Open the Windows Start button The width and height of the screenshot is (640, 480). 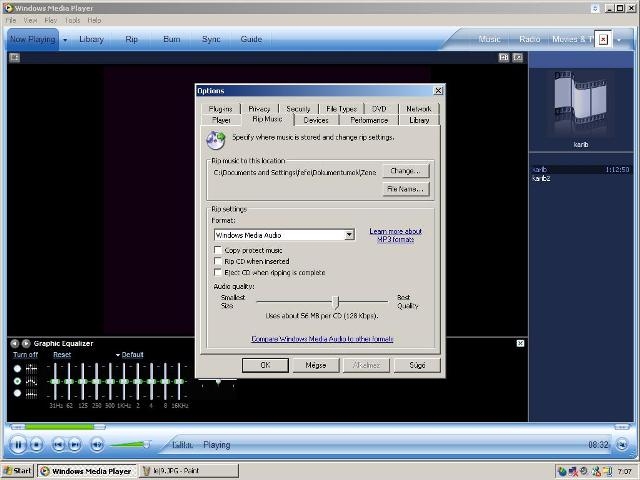point(17,471)
